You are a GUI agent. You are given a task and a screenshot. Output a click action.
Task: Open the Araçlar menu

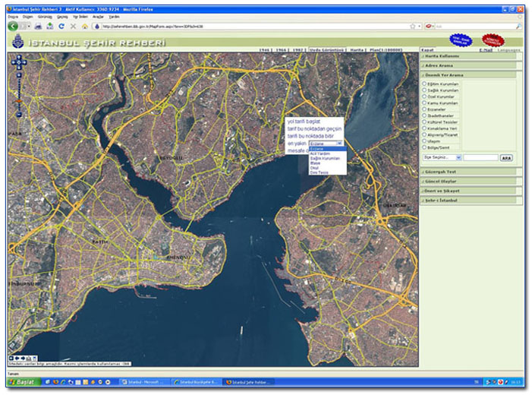pos(98,17)
